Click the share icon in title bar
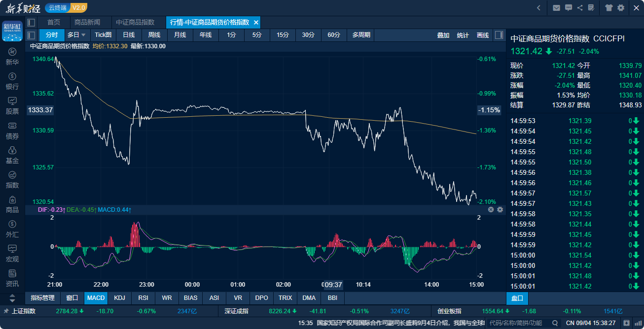Screen dimensions: 644x329 coord(580,8)
